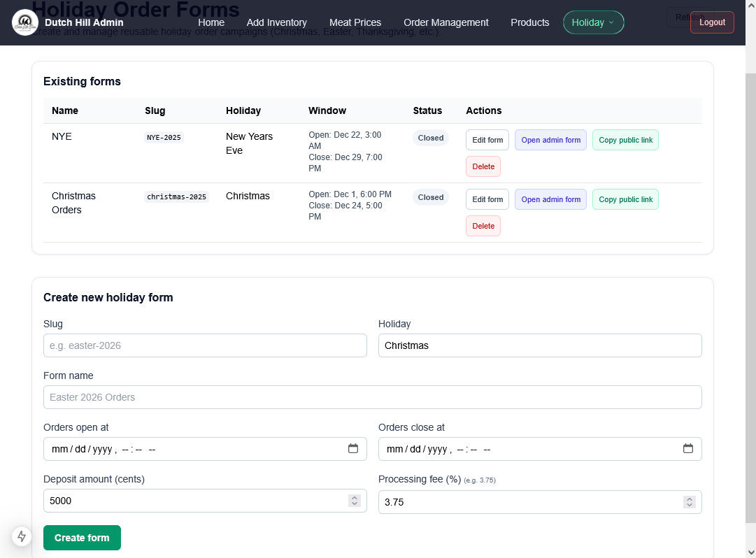This screenshot has height=558, width=756.
Task: Click the Create form button
Action: [x=82, y=538]
